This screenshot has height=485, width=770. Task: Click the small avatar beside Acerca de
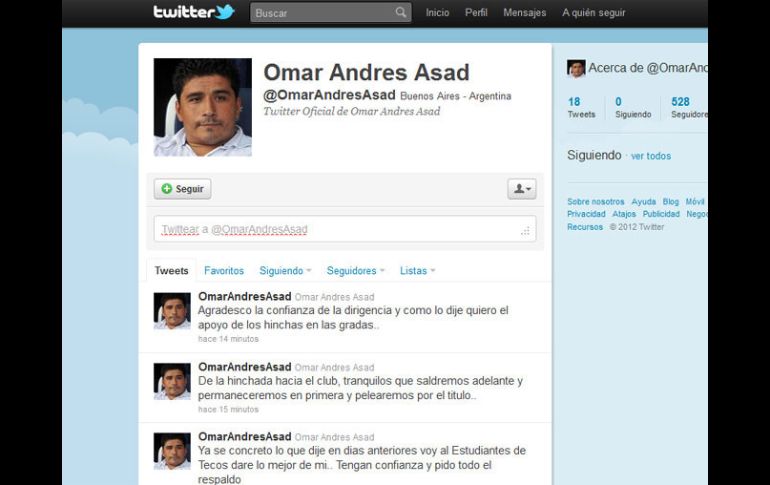(x=576, y=69)
